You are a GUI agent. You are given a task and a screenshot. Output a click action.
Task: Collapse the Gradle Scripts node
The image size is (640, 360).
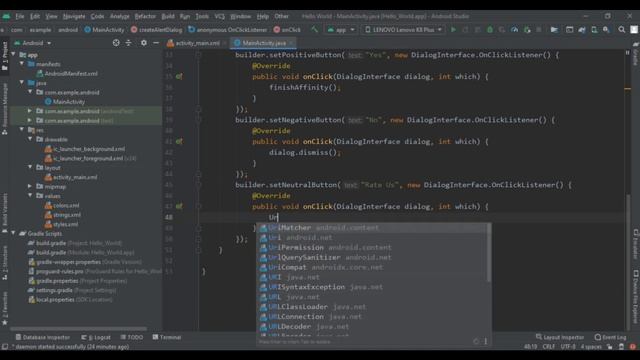[13, 233]
